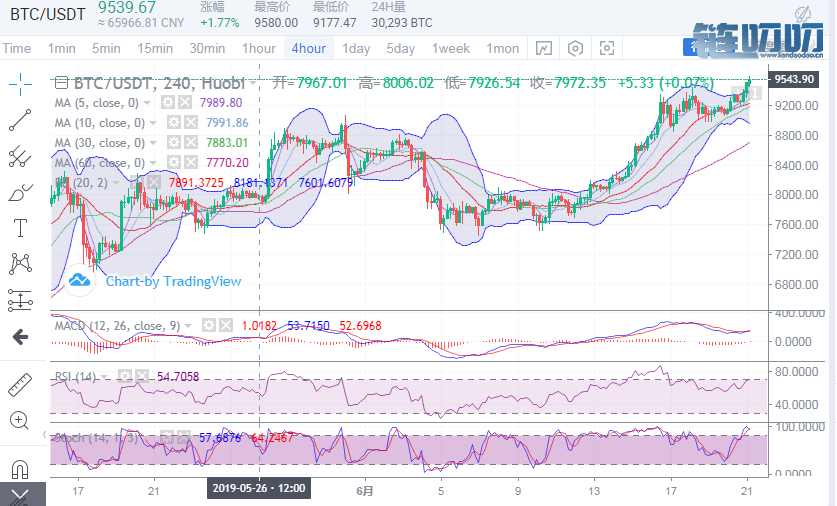The height and width of the screenshot is (506, 837).
Task: Open MACD indicator settings gear
Action: [209, 325]
